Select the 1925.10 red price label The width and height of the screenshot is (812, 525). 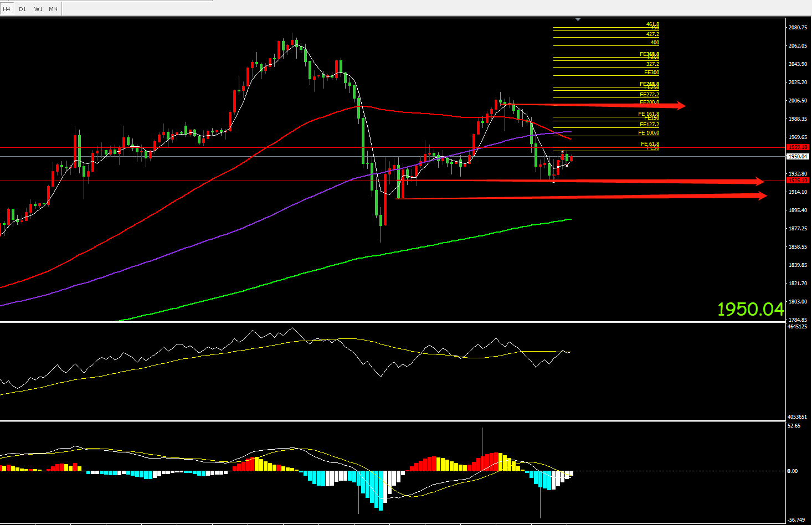tap(798, 181)
